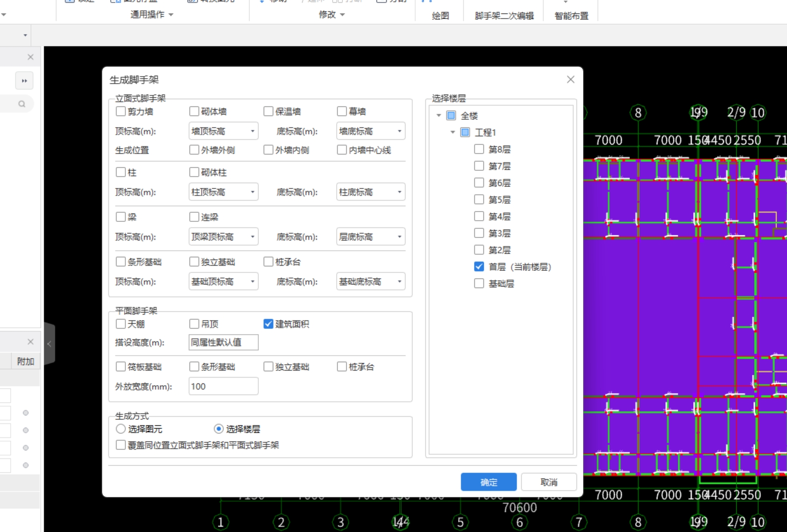Viewport: 787px width, 532px height.
Task: Tick the 外墙内侧 checkbox
Action: coord(268,150)
